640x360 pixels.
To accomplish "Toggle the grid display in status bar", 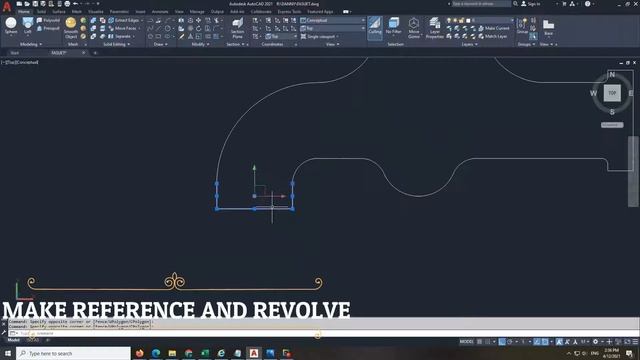I will click(480, 342).
